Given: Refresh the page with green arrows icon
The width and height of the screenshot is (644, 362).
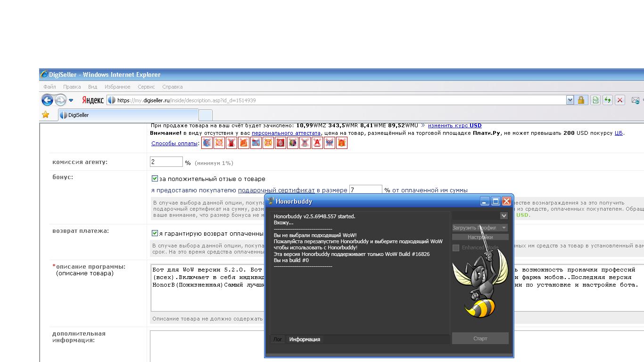Looking at the screenshot, I should tap(608, 100).
